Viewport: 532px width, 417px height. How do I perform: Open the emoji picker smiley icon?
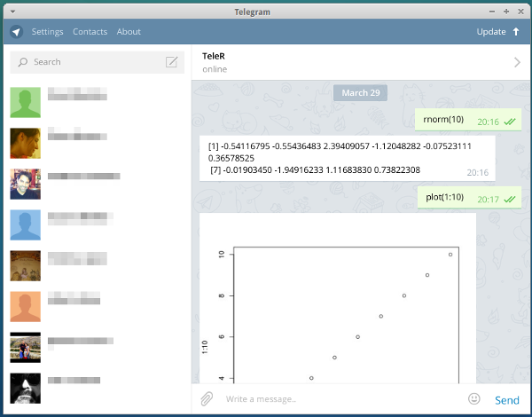474,399
